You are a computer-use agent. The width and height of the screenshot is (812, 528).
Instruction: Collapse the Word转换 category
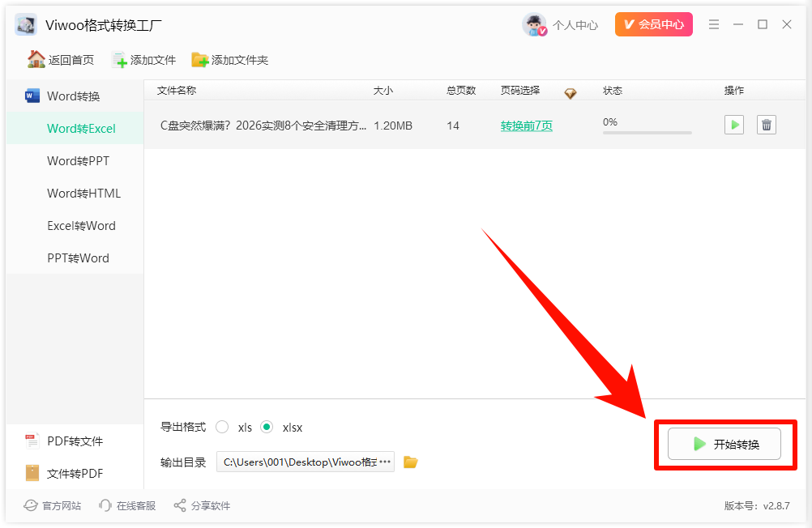[x=75, y=96]
